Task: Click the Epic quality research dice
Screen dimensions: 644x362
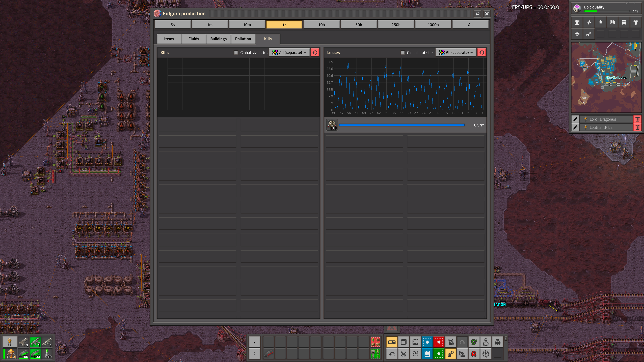Action: [577, 8]
